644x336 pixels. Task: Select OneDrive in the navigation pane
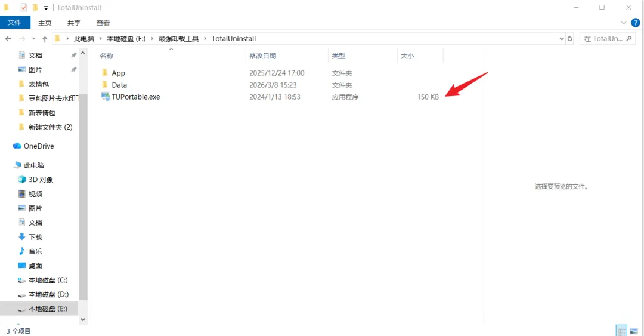pyautogui.click(x=39, y=146)
